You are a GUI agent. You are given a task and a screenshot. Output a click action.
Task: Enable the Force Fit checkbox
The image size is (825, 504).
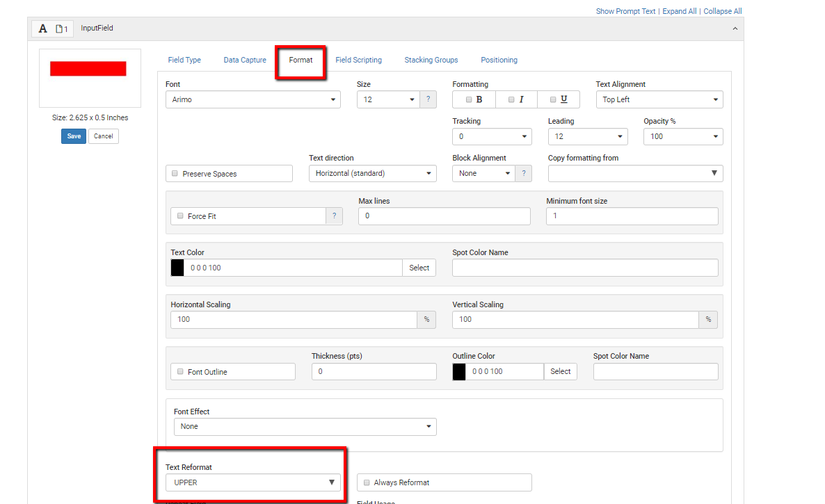(x=180, y=216)
